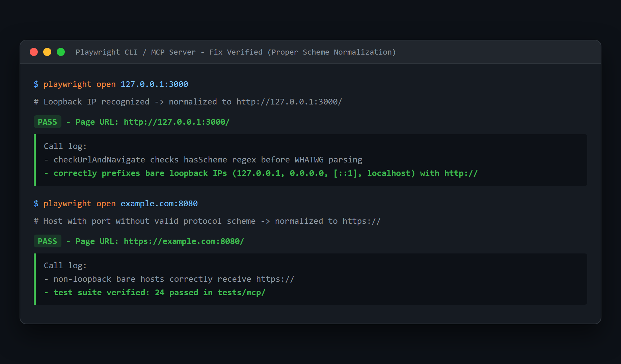
Task: Click the green maximize window dot
Action: (61, 52)
